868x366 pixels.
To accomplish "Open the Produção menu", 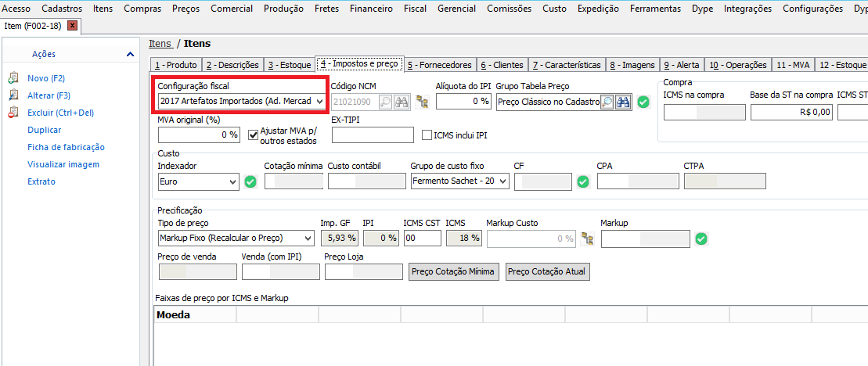I will point(283,9).
